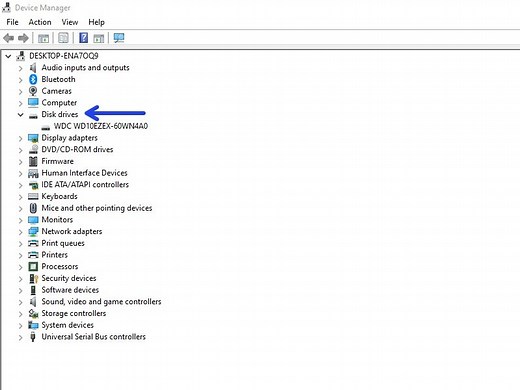Expand Universal Serial Bus controllers chevron
Viewport: 520px width, 390px height.
20,337
